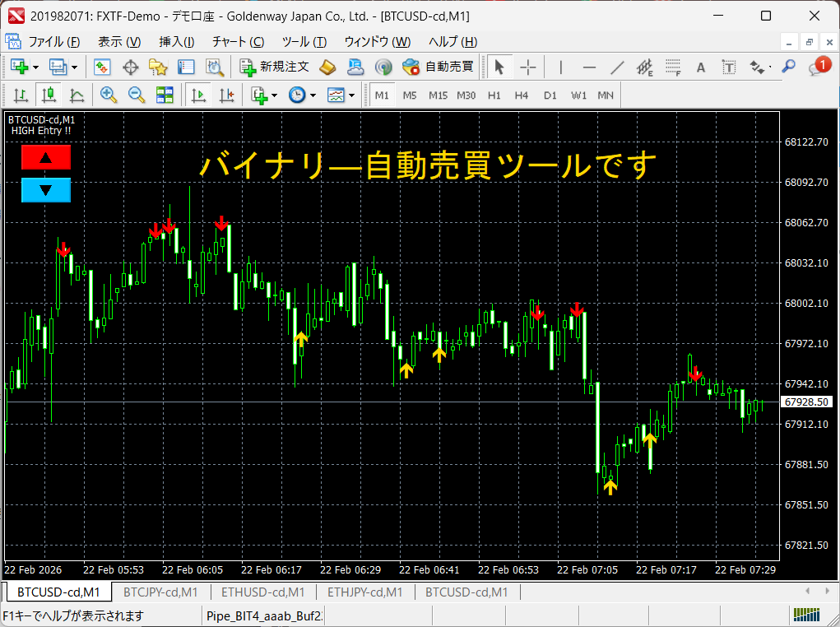The height and width of the screenshot is (627, 840).
Task: Toggle chart auto scroll
Action: tap(199, 95)
